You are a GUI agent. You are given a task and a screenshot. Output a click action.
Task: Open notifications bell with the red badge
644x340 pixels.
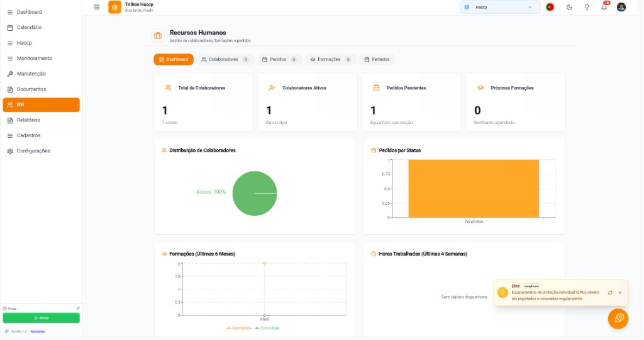[604, 6]
